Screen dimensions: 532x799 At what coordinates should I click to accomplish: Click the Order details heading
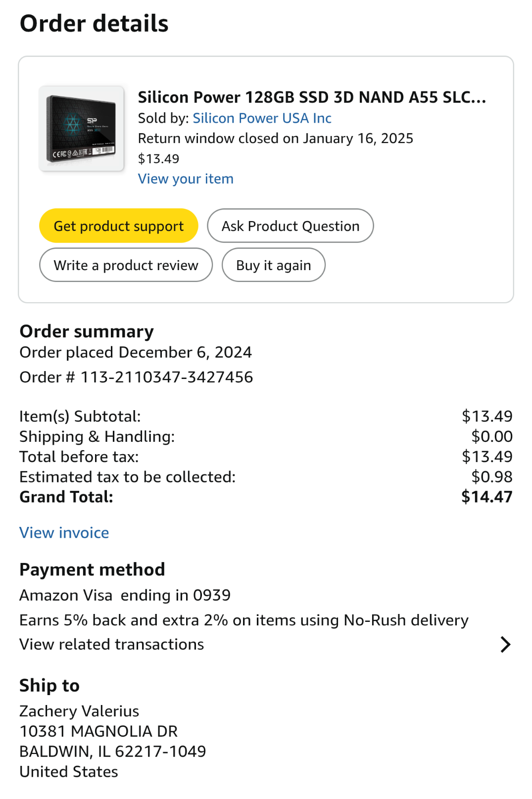click(x=94, y=24)
